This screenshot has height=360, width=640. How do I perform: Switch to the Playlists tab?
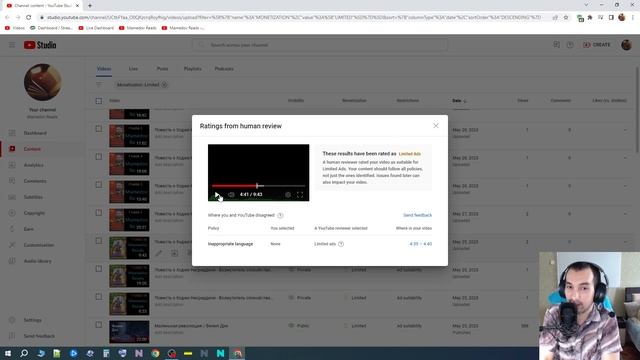pyautogui.click(x=193, y=69)
